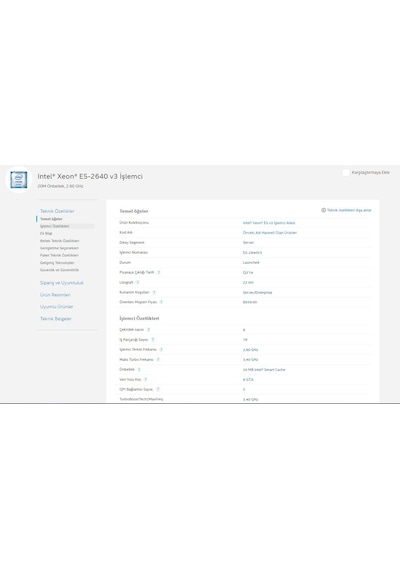Go to Ürün Resimleri section
Image resolution: width=400 pixels, height=570 pixels.
point(55,295)
